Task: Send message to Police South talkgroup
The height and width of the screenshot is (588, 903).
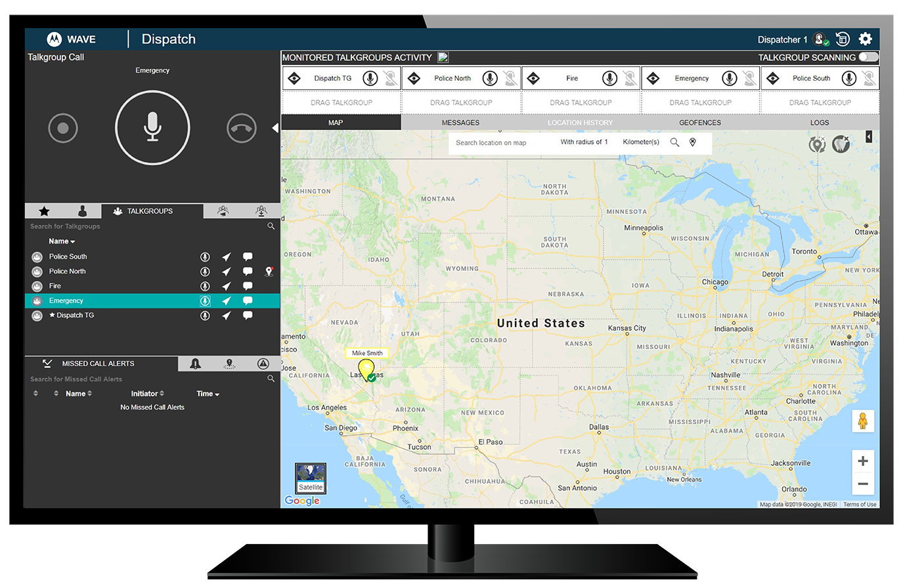Action: 248,257
